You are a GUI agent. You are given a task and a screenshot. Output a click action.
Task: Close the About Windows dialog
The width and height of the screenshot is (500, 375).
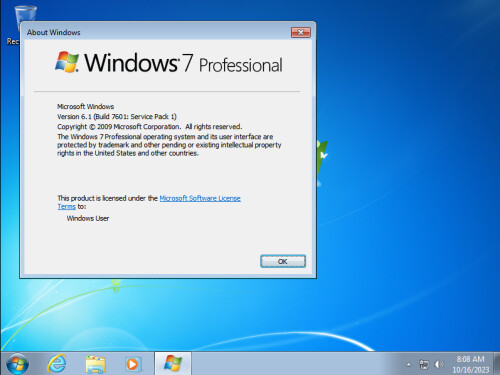[301, 32]
